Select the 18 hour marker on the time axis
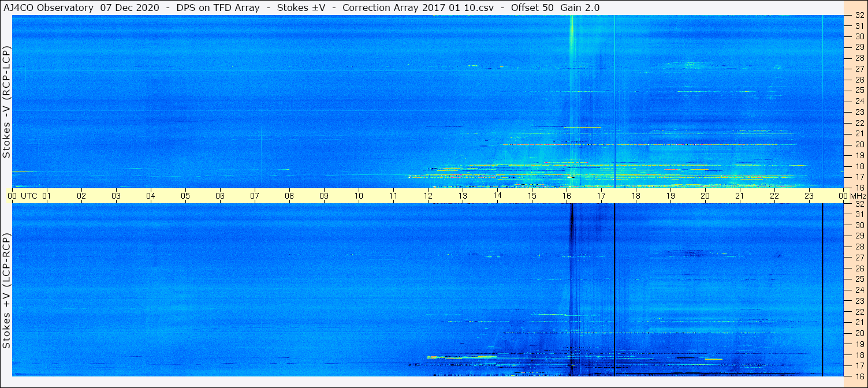 click(636, 196)
